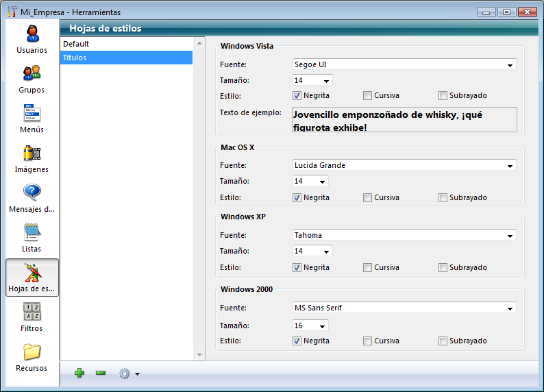544x392 pixels.
Task: Open the Filtros section icon
Action: (x=32, y=312)
